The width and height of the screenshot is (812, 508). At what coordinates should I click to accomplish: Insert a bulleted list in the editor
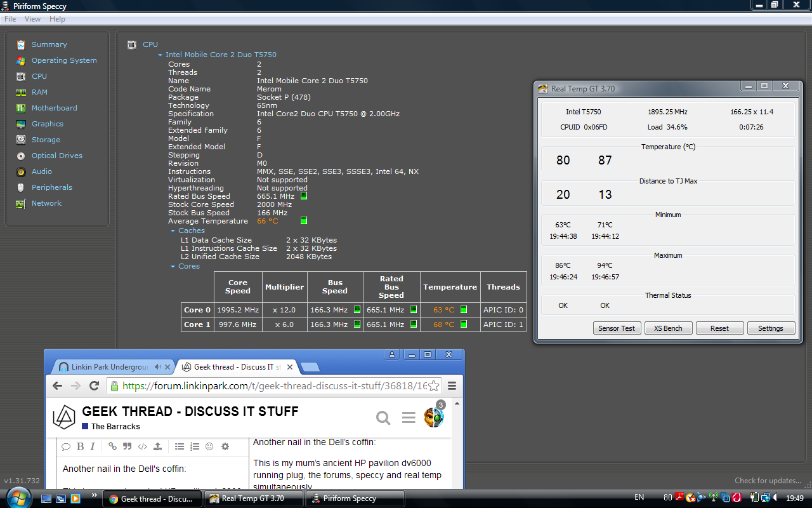pyautogui.click(x=180, y=446)
